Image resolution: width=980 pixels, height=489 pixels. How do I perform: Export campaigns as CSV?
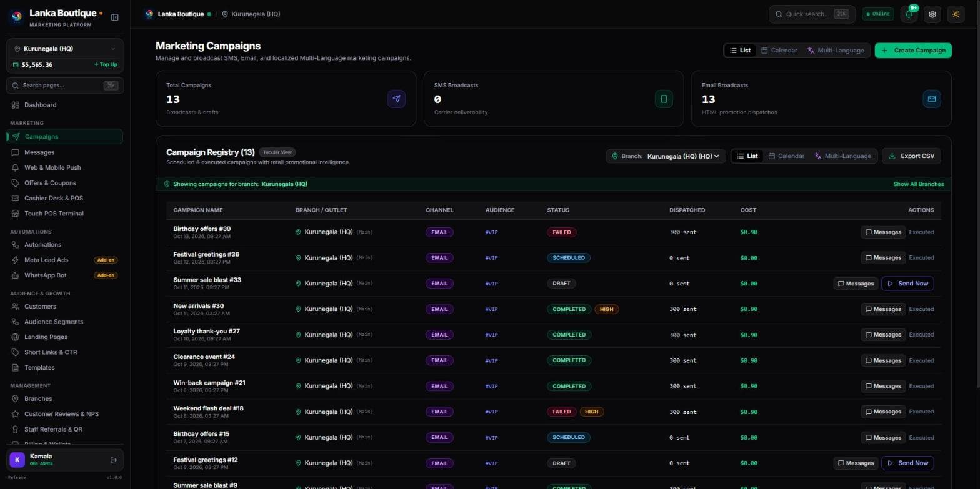[911, 156]
